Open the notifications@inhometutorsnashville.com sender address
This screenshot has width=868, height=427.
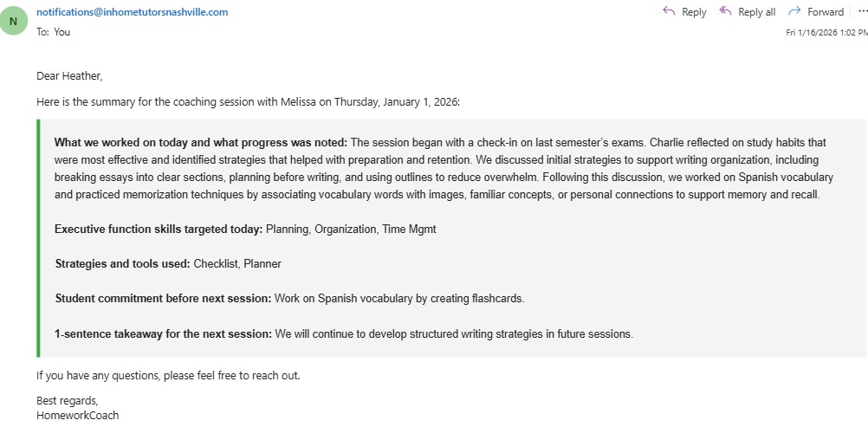[132, 12]
